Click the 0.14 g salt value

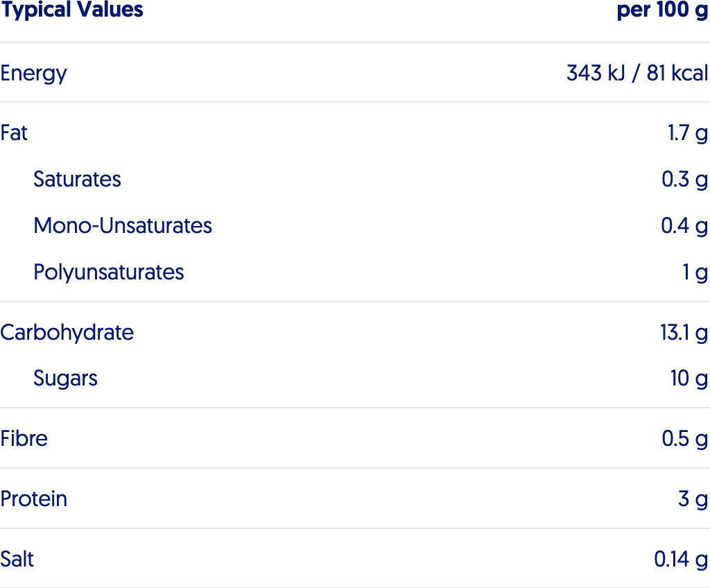pyautogui.click(x=681, y=560)
